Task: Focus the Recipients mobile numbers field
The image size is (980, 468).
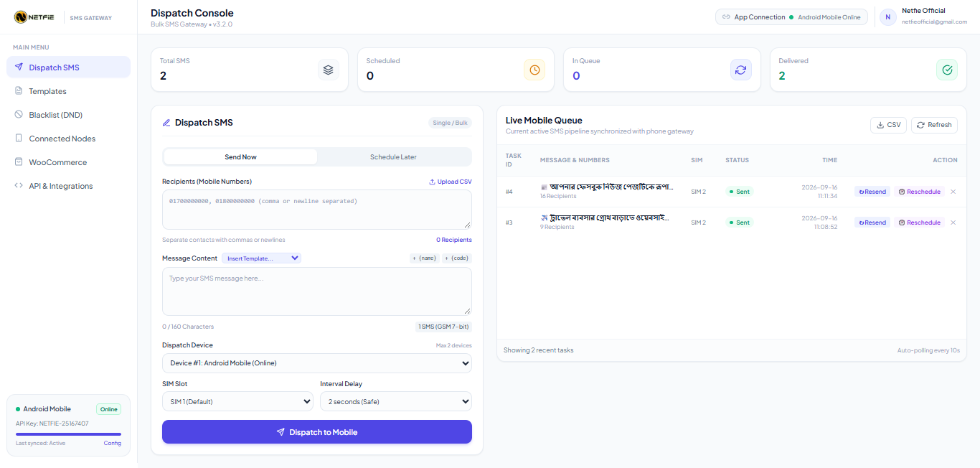Action: (317, 210)
